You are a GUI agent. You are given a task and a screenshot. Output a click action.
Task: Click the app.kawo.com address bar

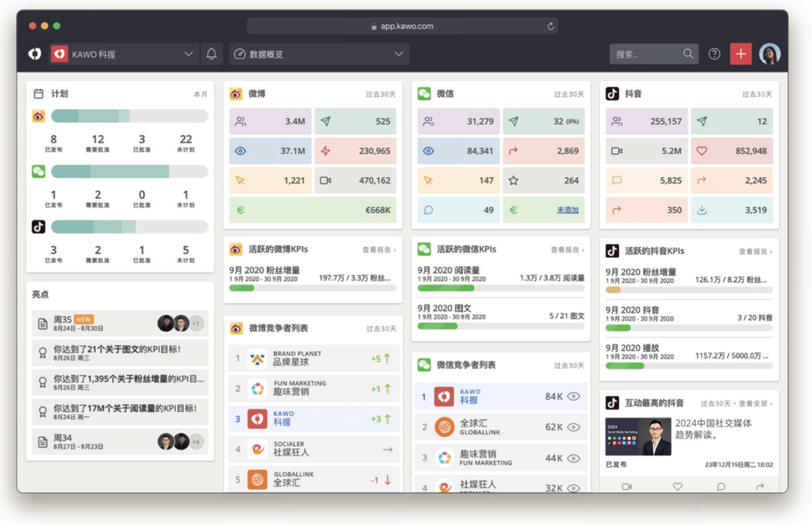(401, 26)
